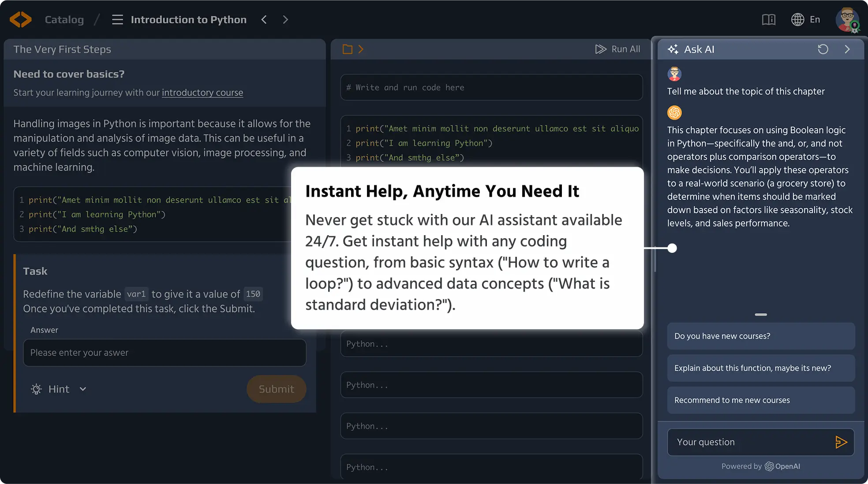This screenshot has height=484, width=868.
Task: Open the introductory course link
Action: coord(202,93)
